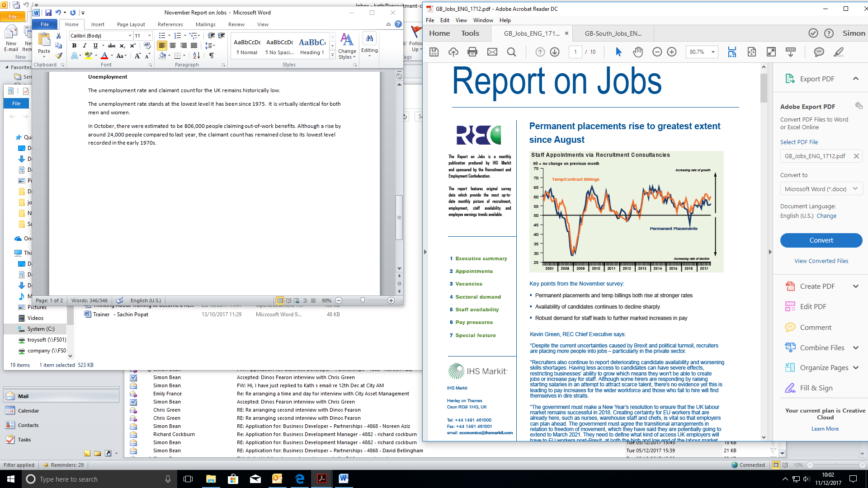Click the page number input field
Screen dimensions: 868x488
[575, 52]
